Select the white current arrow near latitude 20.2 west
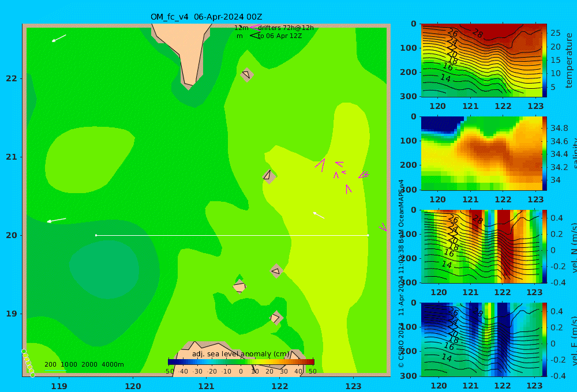 (x=57, y=220)
